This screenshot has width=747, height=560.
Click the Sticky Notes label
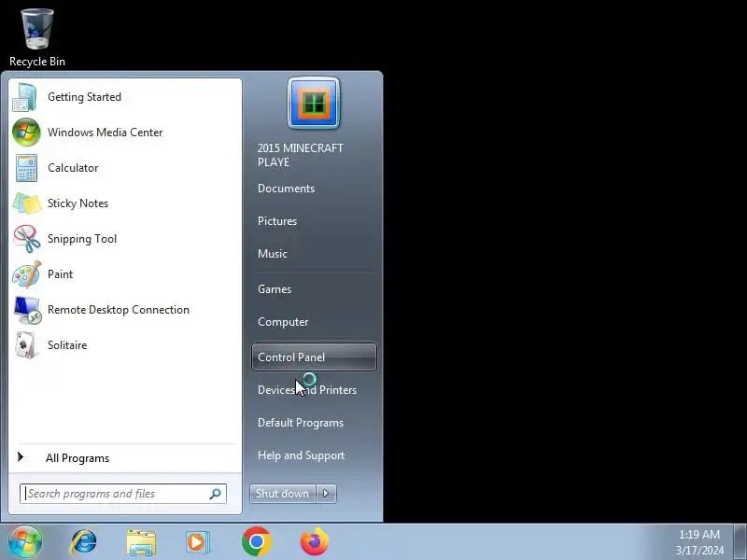pos(78,203)
